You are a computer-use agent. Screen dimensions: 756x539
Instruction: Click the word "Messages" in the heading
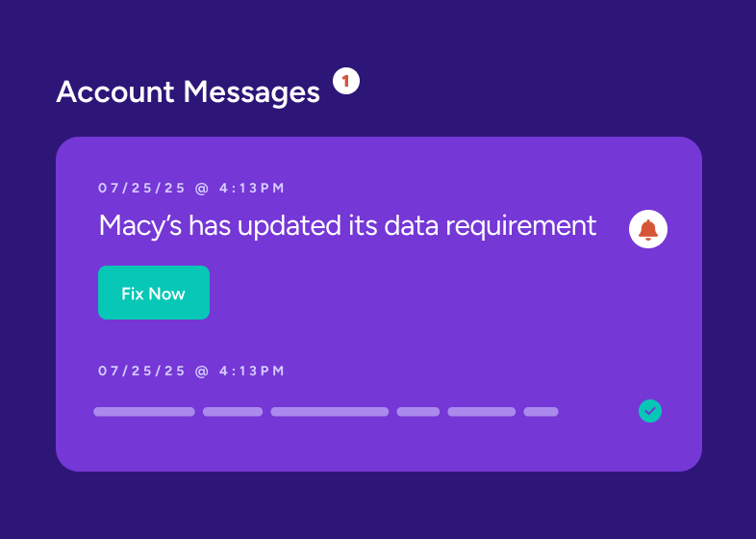pos(251,92)
